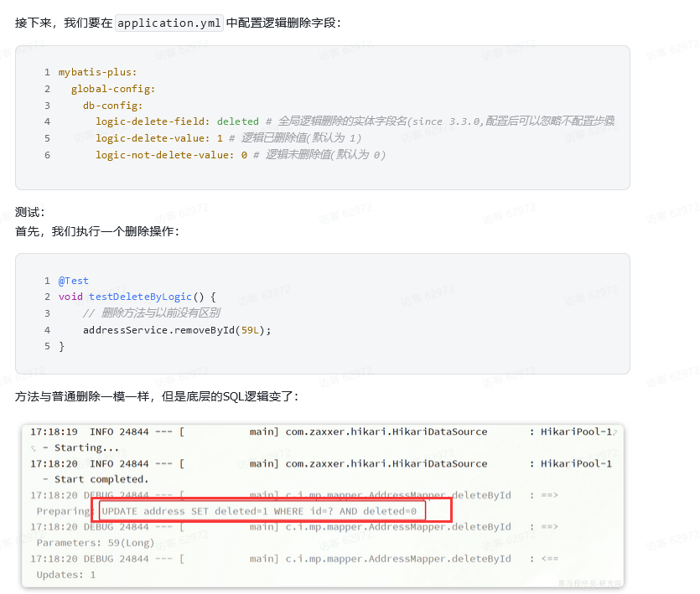The image size is (700, 594).
Task: Click the 'logic-not-delete-value: 0' line
Action: (171, 155)
